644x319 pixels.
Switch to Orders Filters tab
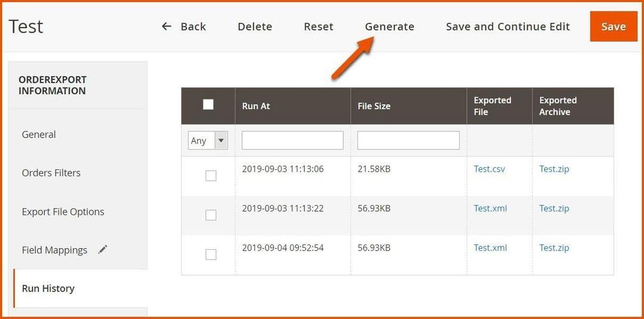pos(51,173)
